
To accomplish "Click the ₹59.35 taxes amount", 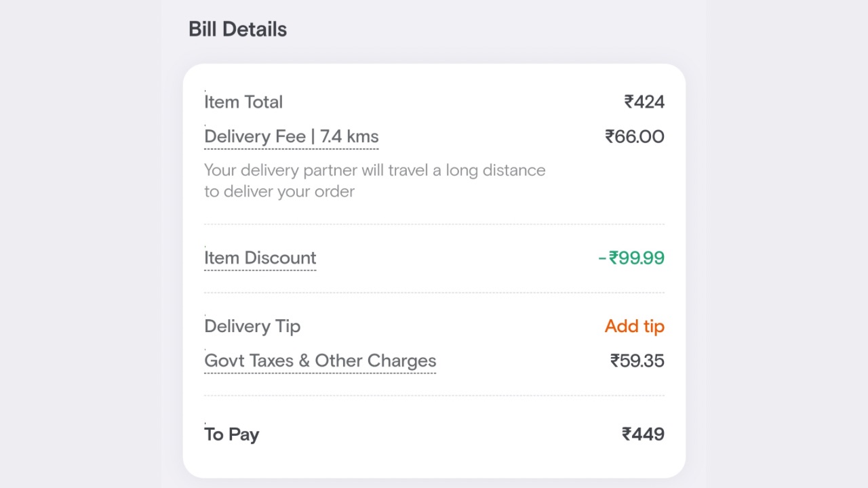I will coord(637,361).
